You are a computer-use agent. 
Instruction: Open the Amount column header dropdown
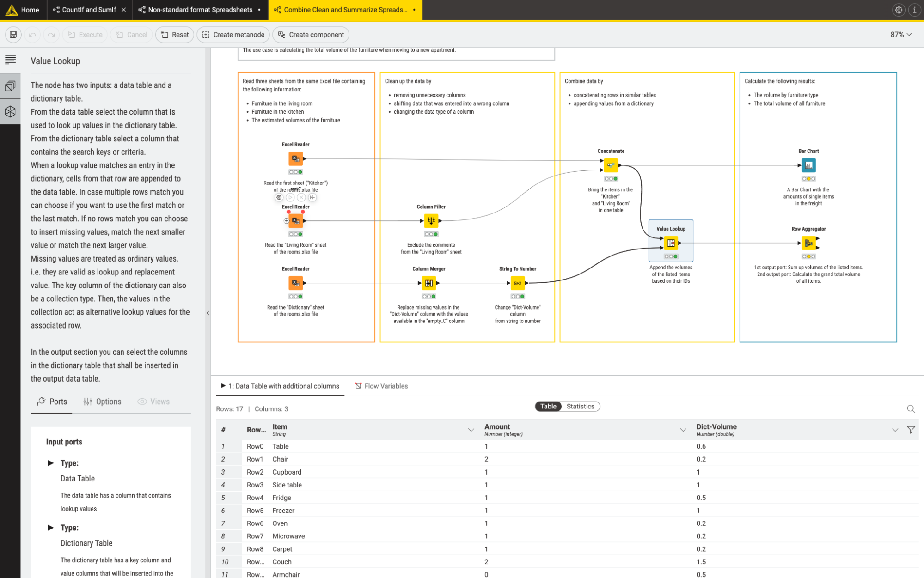pos(683,430)
